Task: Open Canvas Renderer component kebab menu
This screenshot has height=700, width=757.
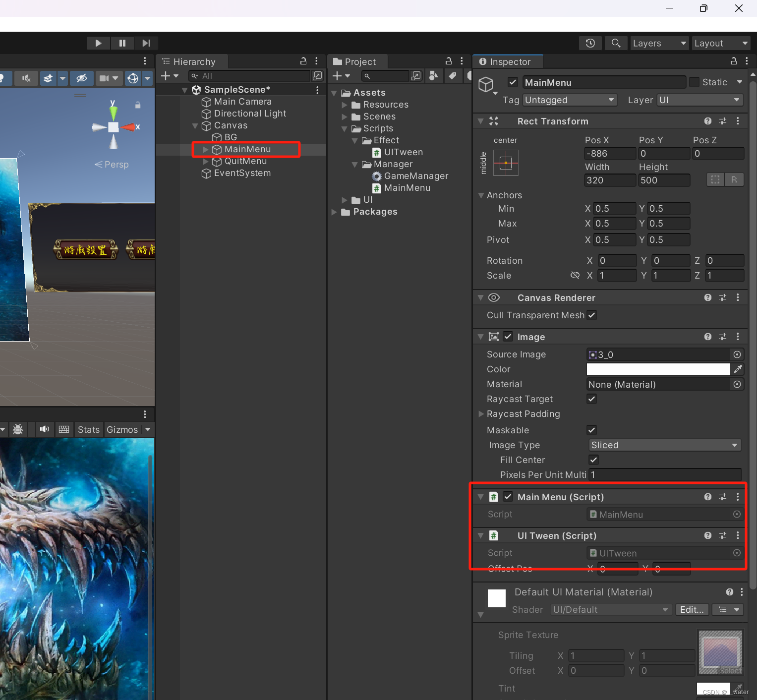Action: [x=738, y=297]
